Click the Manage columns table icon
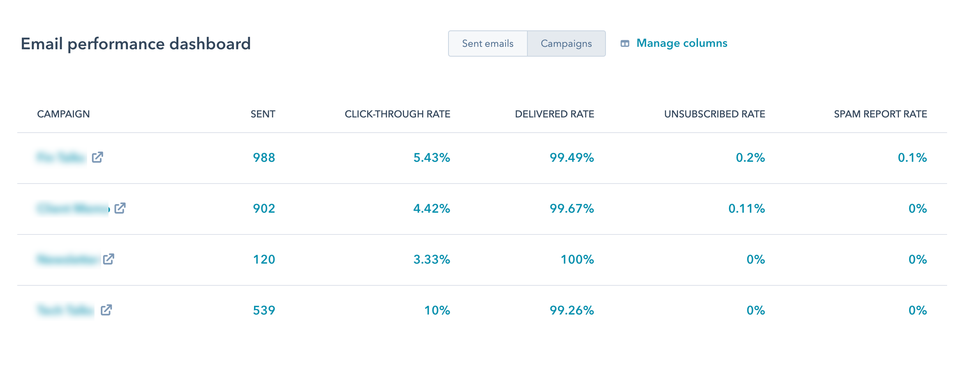This screenshot has width=980, height=372. [625, 44]
